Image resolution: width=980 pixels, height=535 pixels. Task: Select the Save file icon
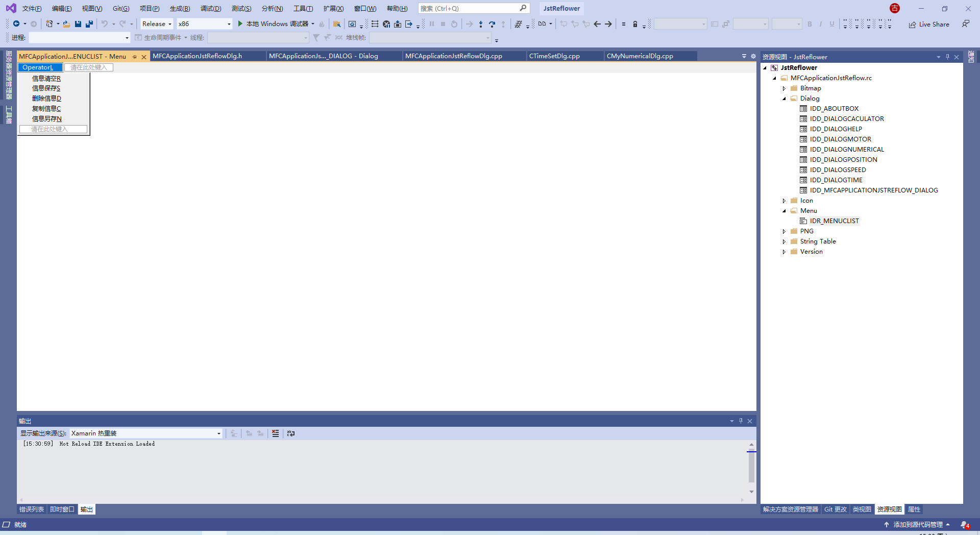point(78,23)
